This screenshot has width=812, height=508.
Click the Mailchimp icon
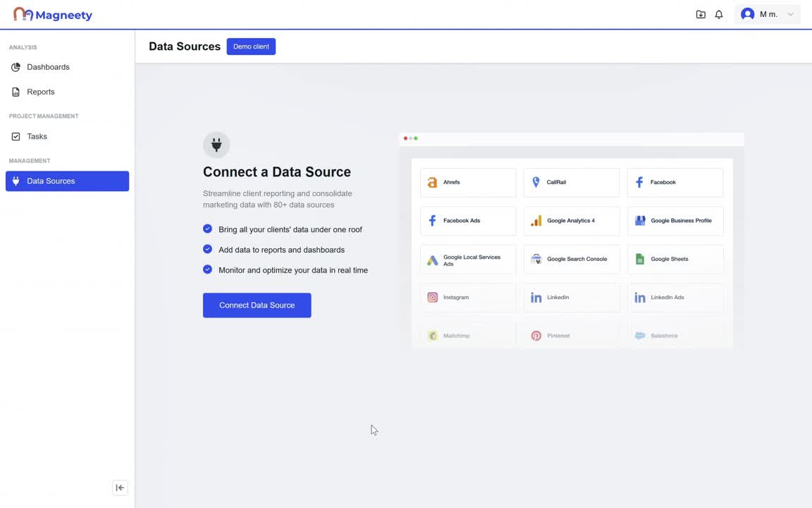coord(432,335)
